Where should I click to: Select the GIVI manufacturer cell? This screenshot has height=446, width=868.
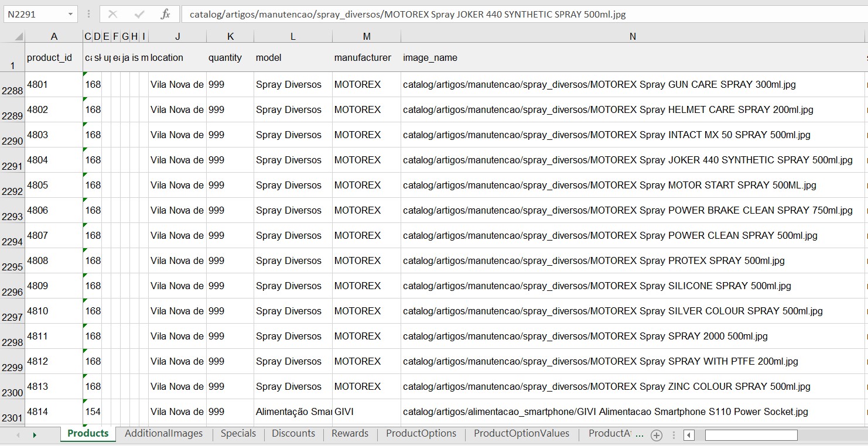pyautogui.click(x=367, y=411)
